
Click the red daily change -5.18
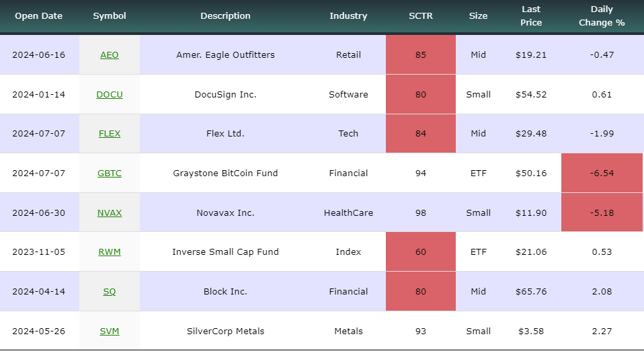[x=602, y=212]
